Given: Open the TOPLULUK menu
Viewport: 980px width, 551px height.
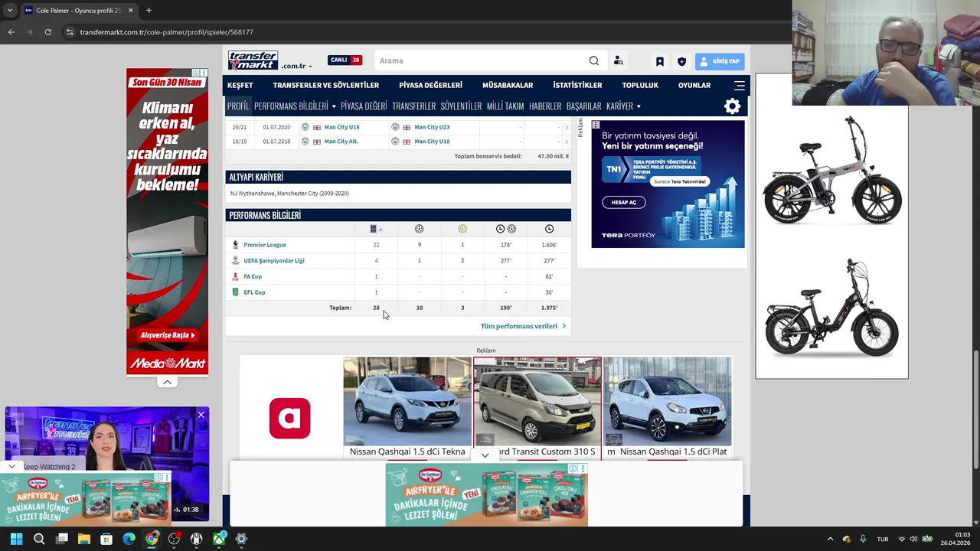Looking at the screenshot, I should tap(640, 85).
